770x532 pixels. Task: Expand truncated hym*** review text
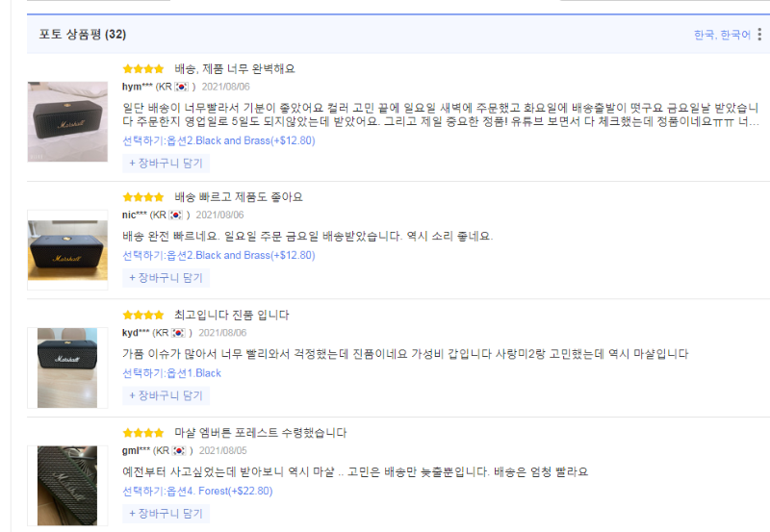coord(751,122)
